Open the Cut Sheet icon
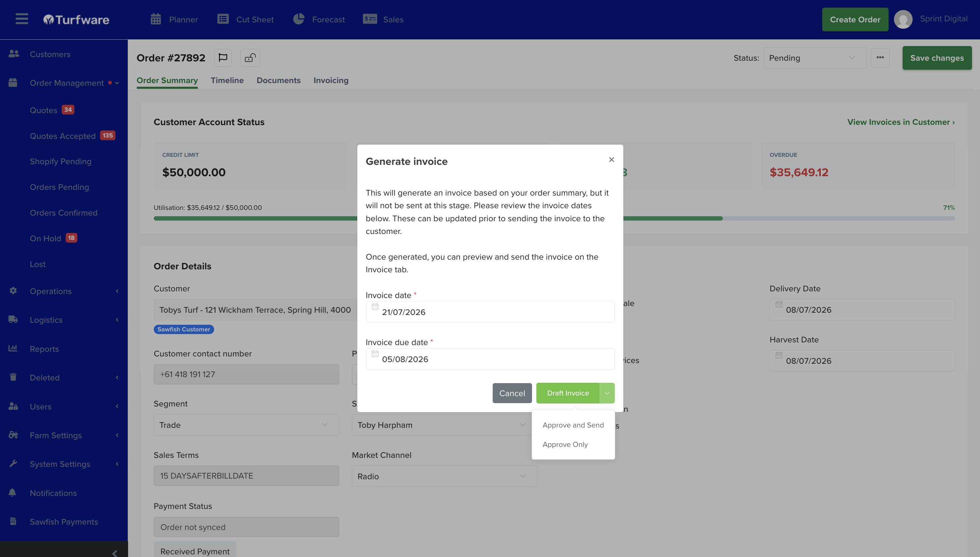The height and width of the screenshot is (557, 980). coord(223,19)
